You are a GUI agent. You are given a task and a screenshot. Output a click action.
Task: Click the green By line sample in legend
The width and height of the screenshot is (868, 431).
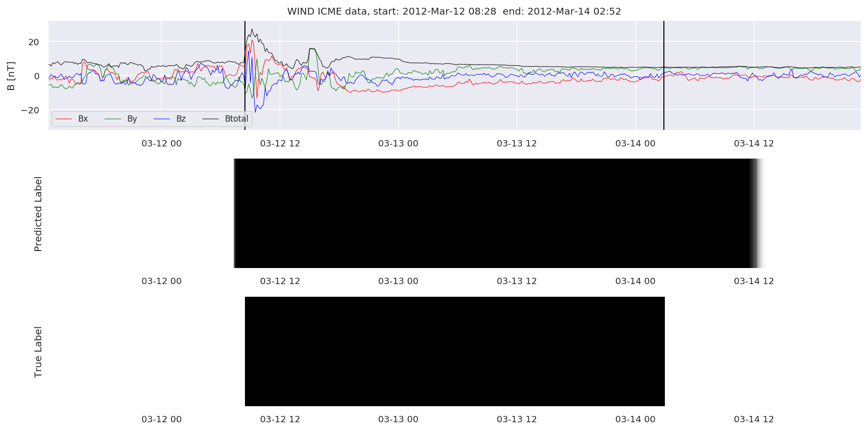(113, 119)
